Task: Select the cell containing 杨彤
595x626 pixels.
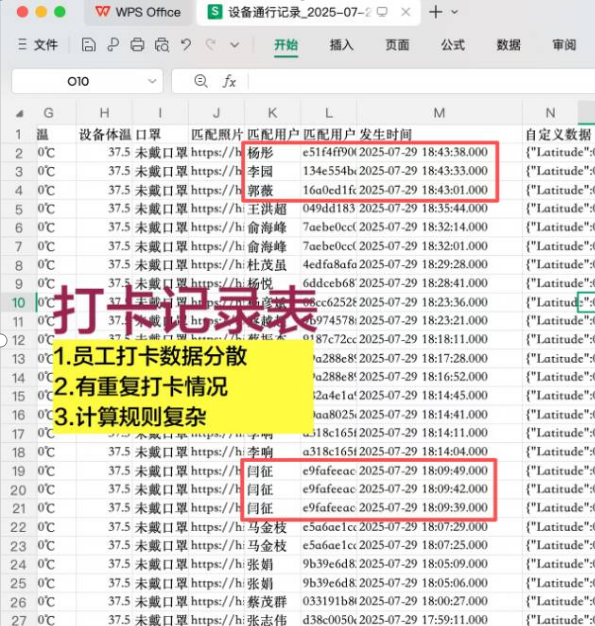Action: (272, 153)
